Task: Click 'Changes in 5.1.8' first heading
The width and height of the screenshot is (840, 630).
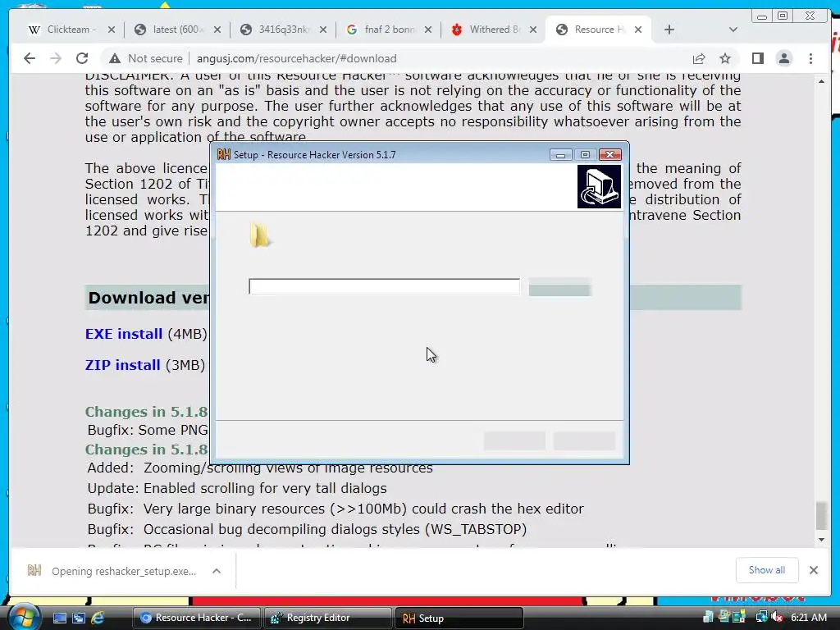Action: coord(146,412)
